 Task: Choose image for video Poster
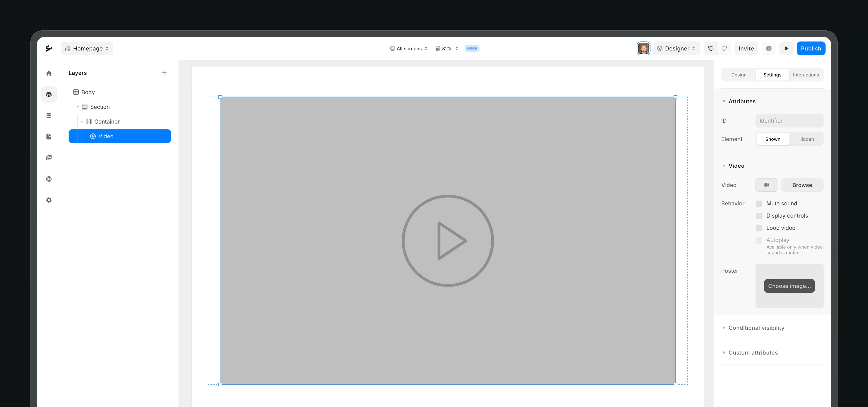tap(789, 286)
